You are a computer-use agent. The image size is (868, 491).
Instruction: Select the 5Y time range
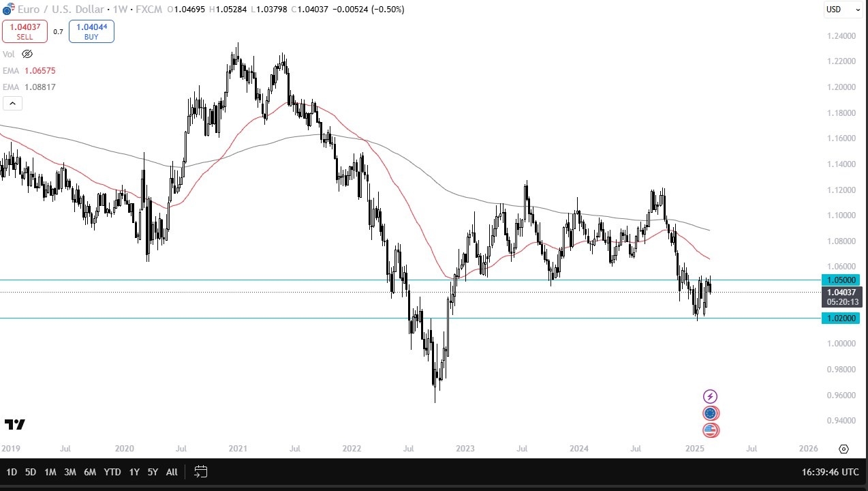tap(153, 472)
